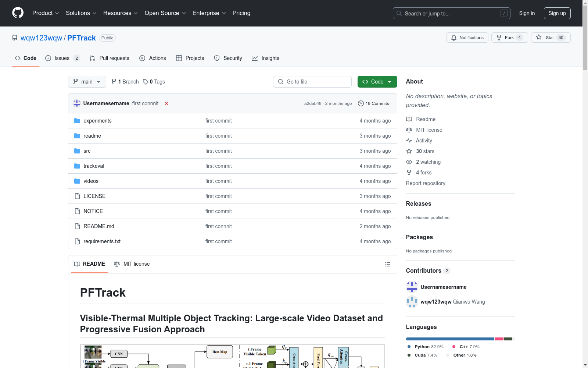Click the commit history clock icon
588x368 pixels.
tap(361, 103)
